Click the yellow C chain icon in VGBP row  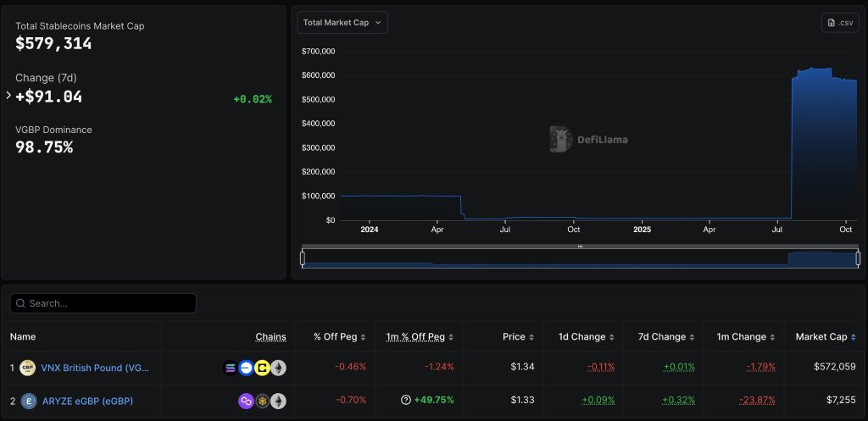tap(262, 368)
